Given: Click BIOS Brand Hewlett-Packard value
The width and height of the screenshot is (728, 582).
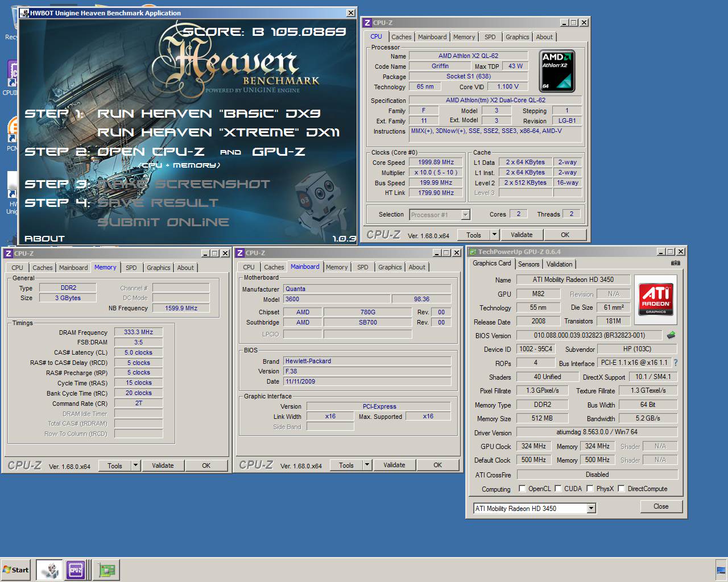Looking at the screenshot, I should pyautogui.click(x=367, y=361).
